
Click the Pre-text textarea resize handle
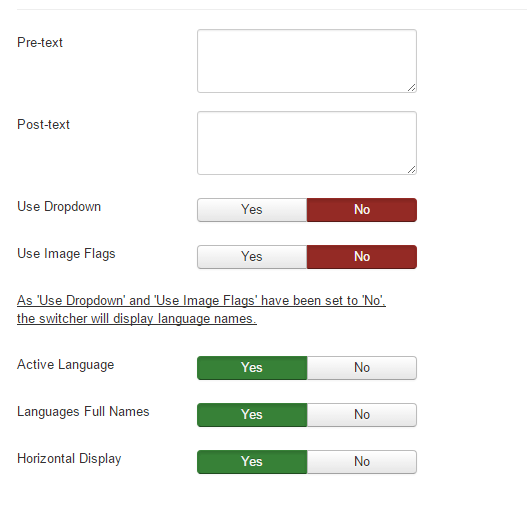coord(412,88)
